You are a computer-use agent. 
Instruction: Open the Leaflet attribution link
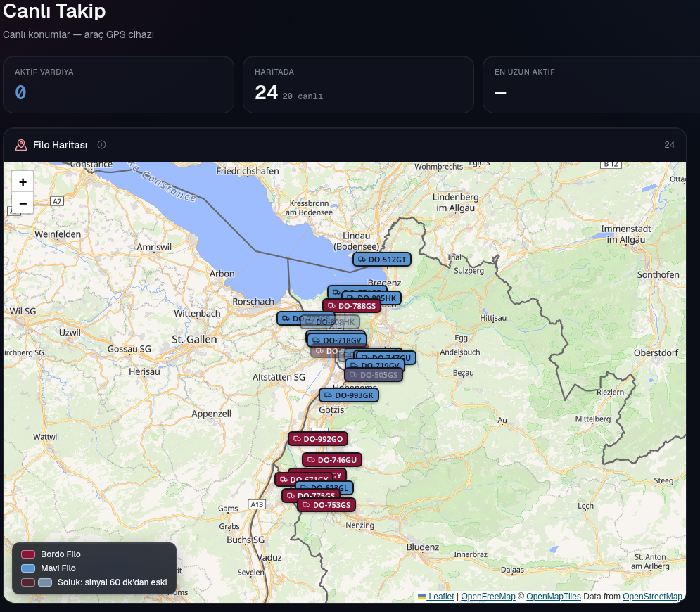[x=436, y=597]
